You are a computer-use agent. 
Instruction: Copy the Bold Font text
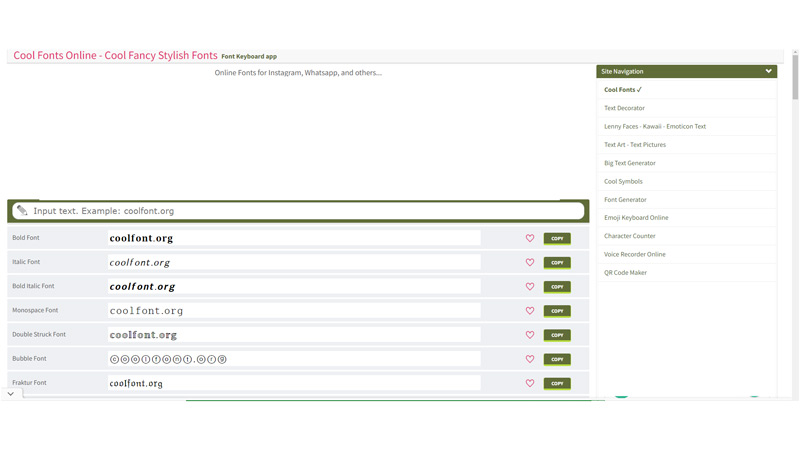557,238
